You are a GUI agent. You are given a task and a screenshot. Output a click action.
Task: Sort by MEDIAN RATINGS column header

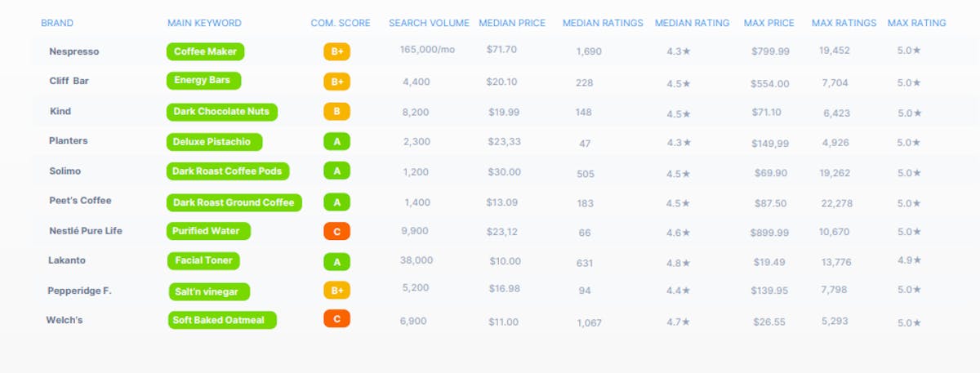[603, 23]
